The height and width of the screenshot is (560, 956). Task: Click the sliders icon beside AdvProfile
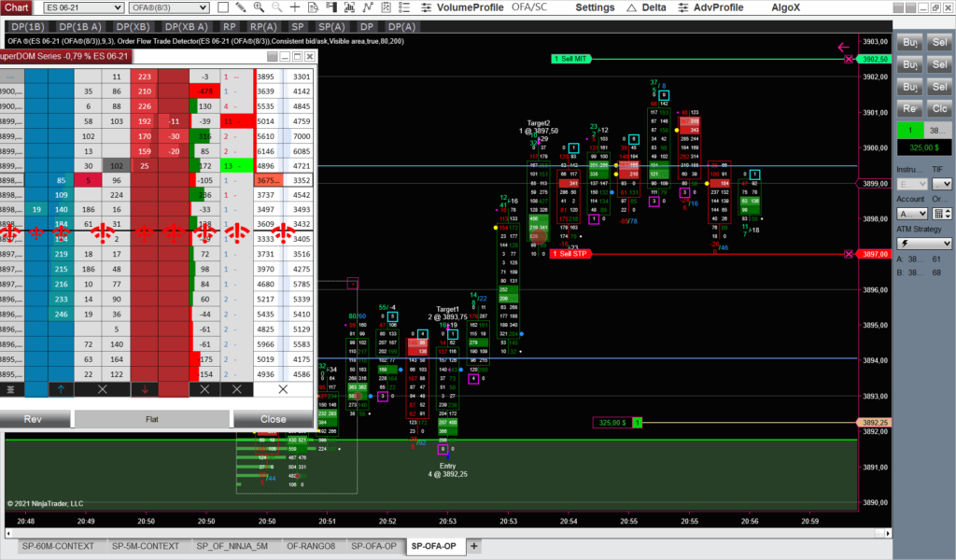tap(683, 7)
